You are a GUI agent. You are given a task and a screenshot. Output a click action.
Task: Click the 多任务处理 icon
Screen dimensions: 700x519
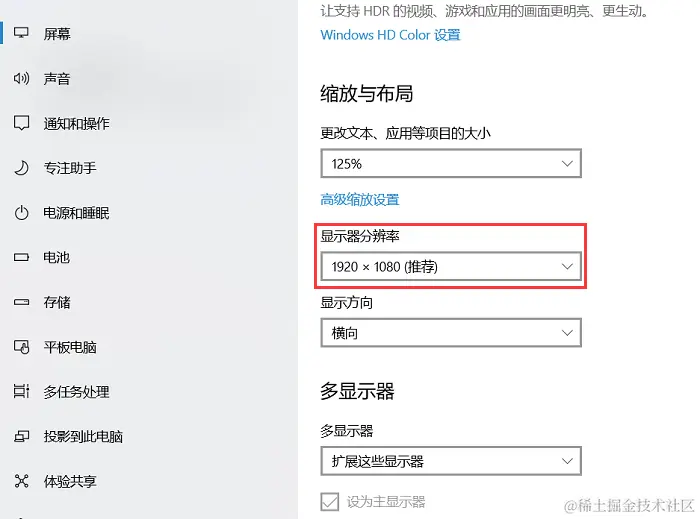21,391
